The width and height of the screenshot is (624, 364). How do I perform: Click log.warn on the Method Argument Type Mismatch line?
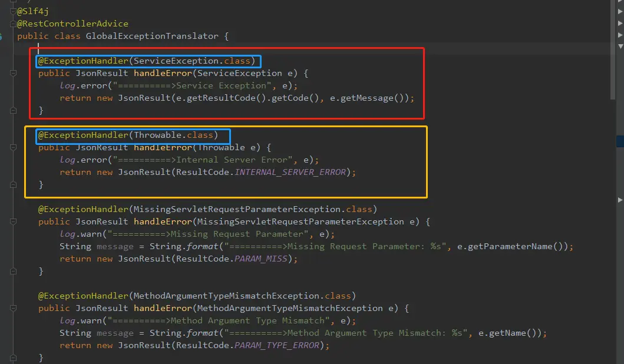point(81,320)
